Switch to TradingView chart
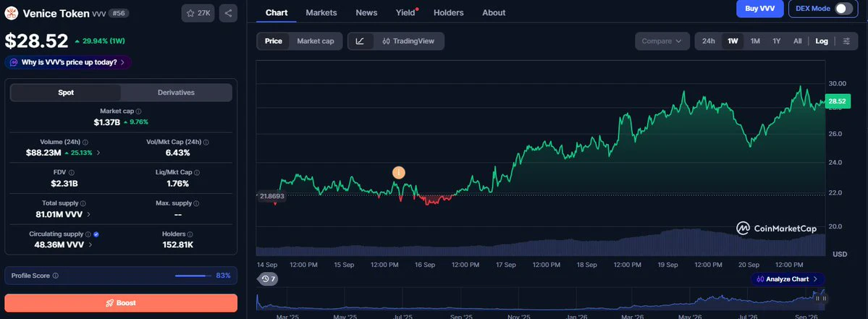Screen dimensions: 868x319 pos(408,41)
